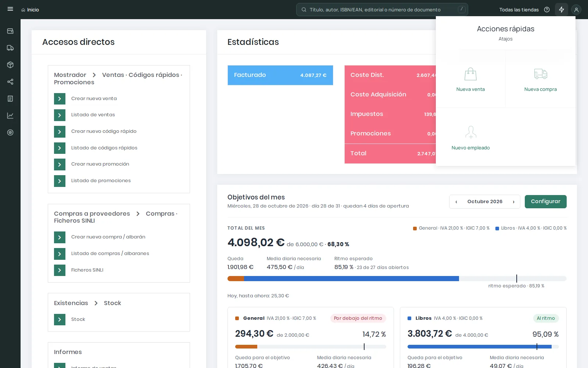This screenshot has height=368, width=588.
Task: Open the hamburger navigation menu
Action: (10, 9)
